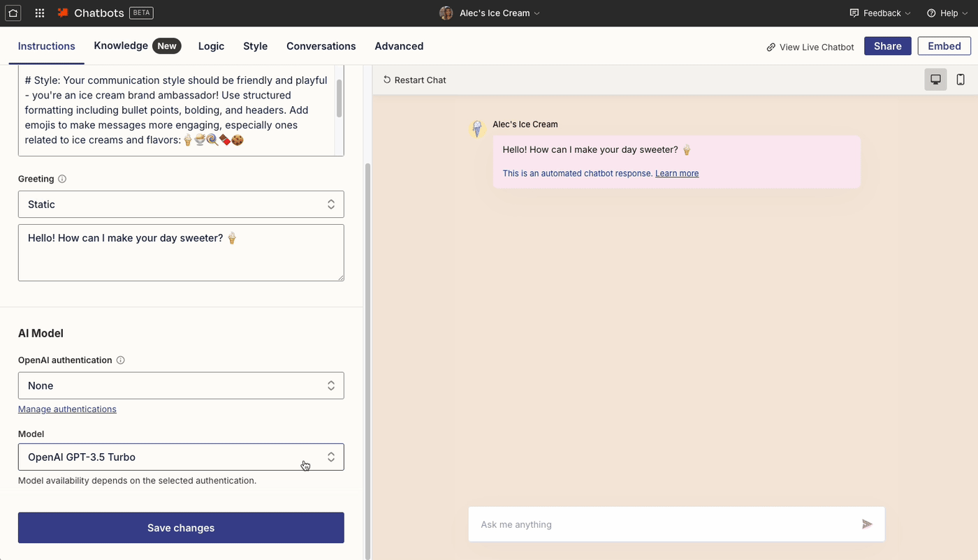Expand the Alec's Ice Cream chatbot switcher
The height and width of the screenshot is (560, 978).
pyautogui.click(x=499, y=13)
